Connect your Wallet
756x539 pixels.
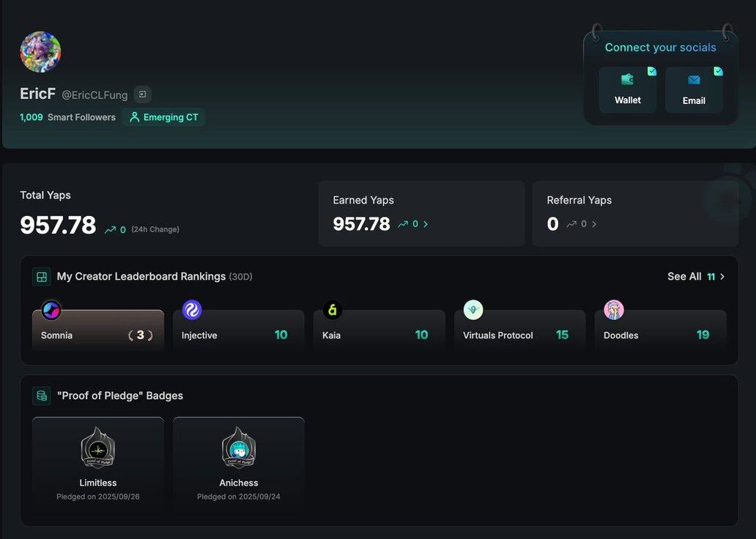[627, 89]
